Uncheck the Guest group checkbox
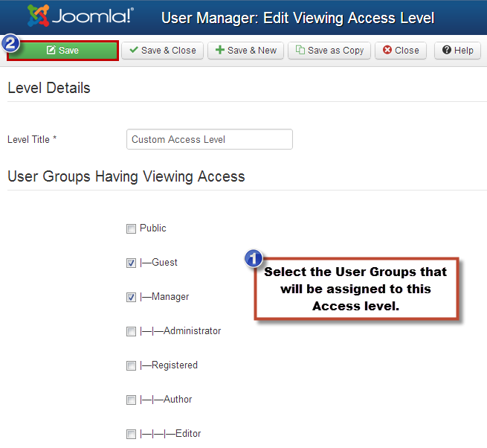Viewport: 487px width, 448px height. coord(131,263)
